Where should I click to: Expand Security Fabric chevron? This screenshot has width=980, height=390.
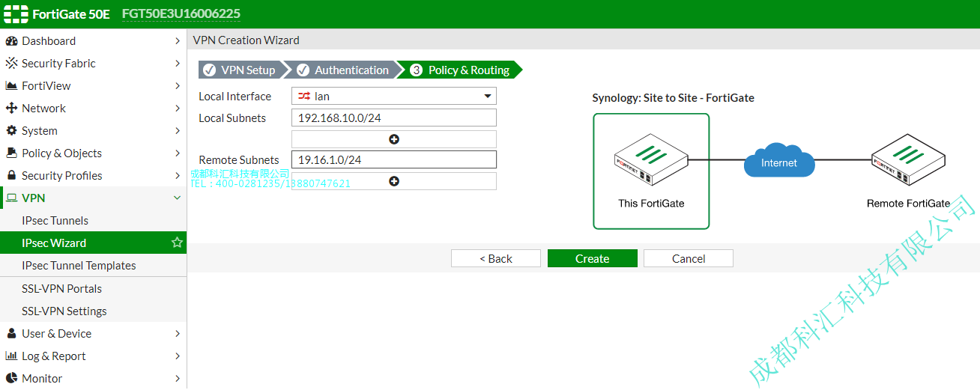178,64
